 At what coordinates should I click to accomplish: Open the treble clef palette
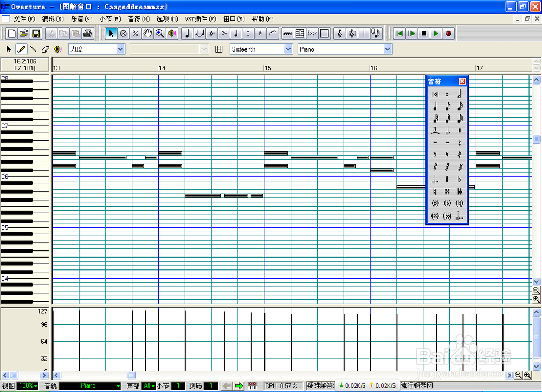(x=340, y=34)
